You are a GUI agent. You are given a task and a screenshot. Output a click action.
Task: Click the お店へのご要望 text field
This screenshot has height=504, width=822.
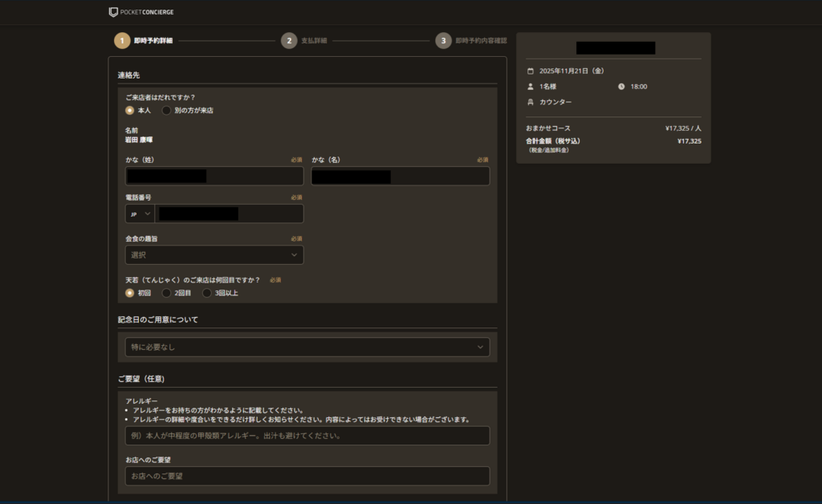point(307,476)
